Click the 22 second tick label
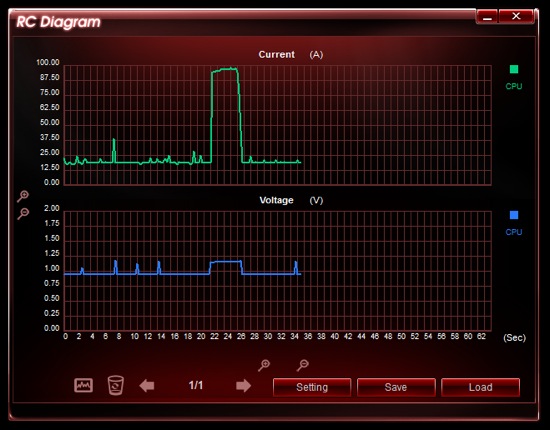Screen dimensions: 550x430 (x=214, y=337)
